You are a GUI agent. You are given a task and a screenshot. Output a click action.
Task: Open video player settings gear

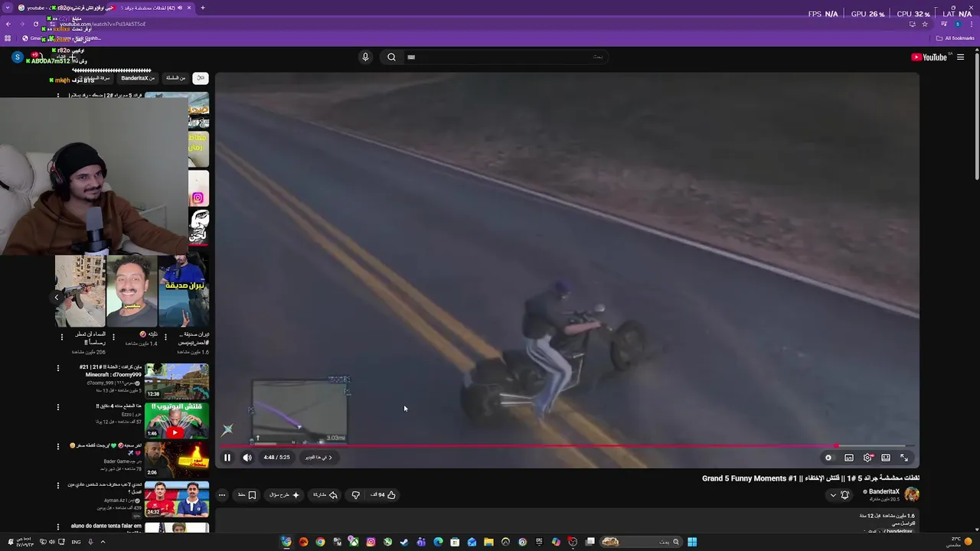tap(867, 458)
